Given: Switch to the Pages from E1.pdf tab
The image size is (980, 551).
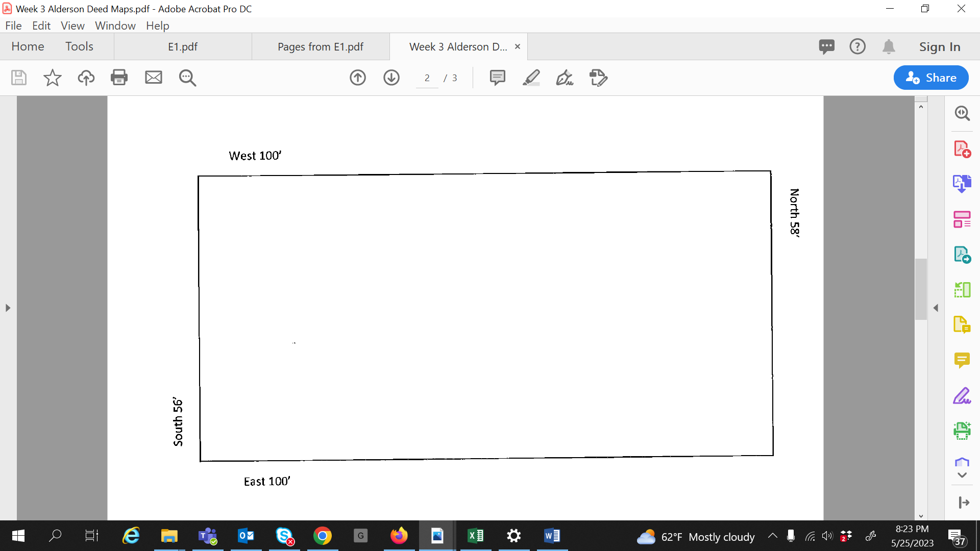Looking at the screenshot, I should point(320,46).
